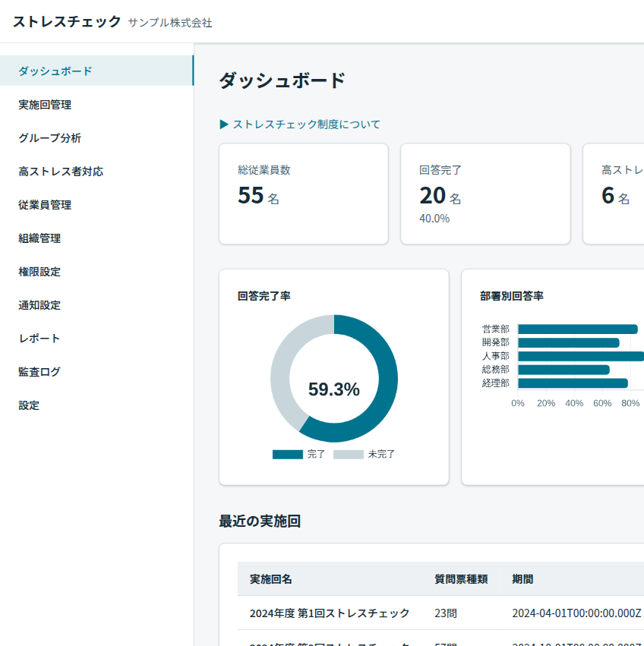Image resolution: width=644 pixels, height=646 pixels.
Task: Open グループ分析 from the sidebar
Action: [x=49, y=138]
